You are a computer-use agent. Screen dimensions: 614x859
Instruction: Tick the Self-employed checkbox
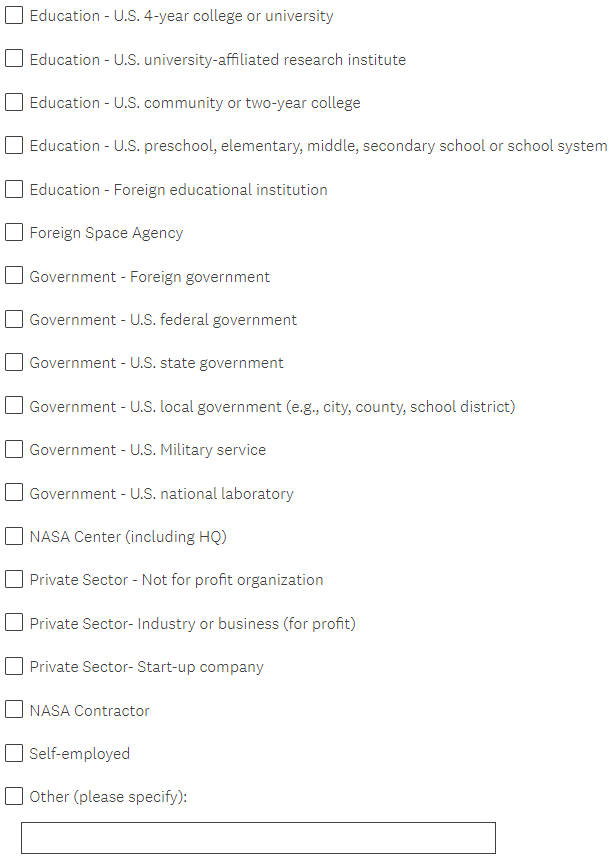click(x=14, y=753)
